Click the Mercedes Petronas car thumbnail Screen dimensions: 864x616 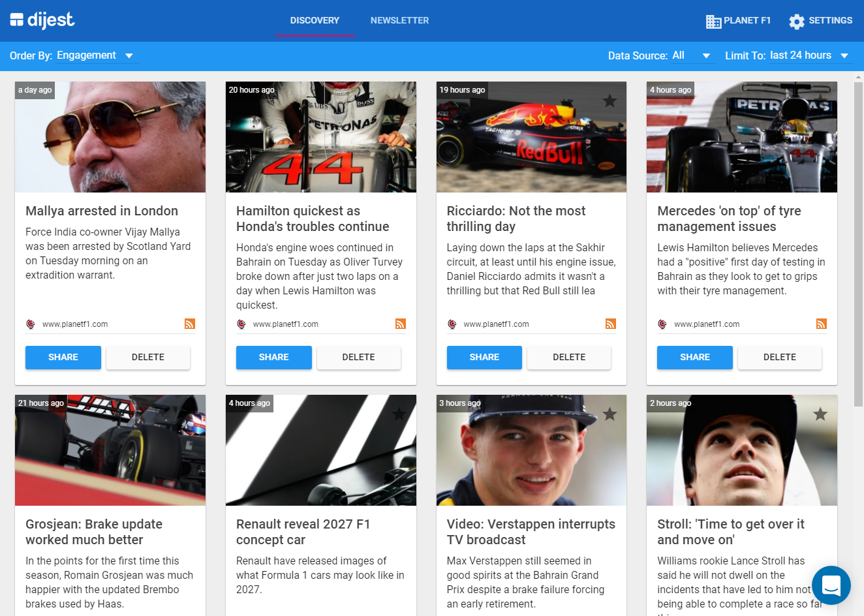coord(742,137)
